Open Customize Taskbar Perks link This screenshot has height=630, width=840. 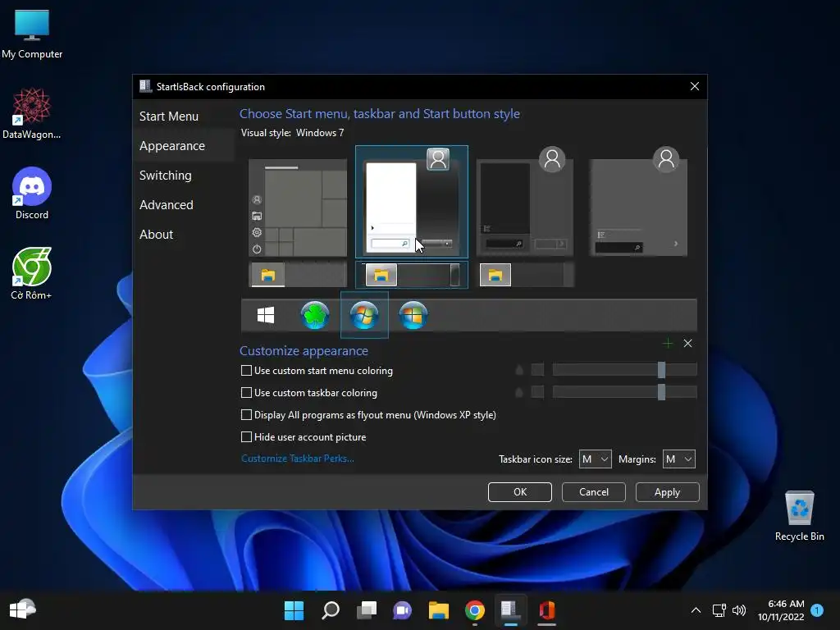(x=297, y=459)
